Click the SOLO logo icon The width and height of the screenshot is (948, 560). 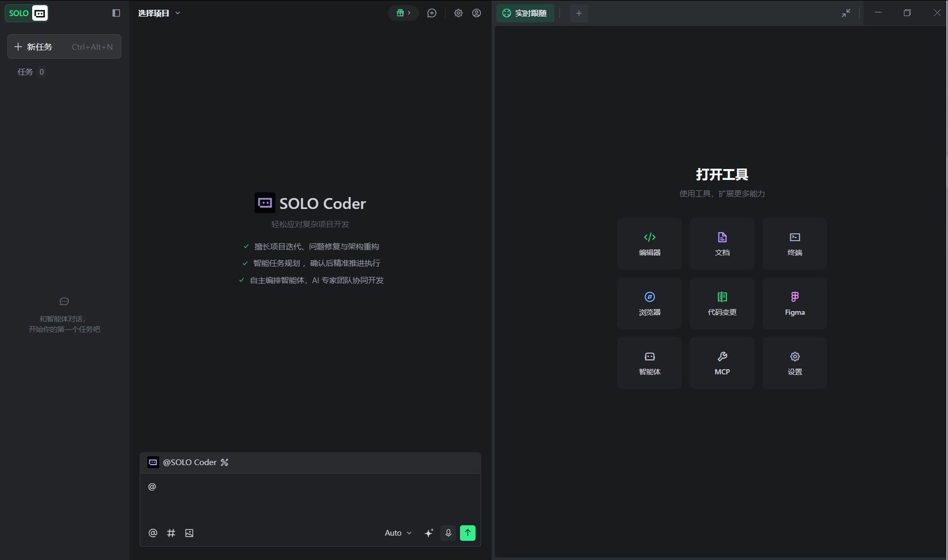point(26,13)
